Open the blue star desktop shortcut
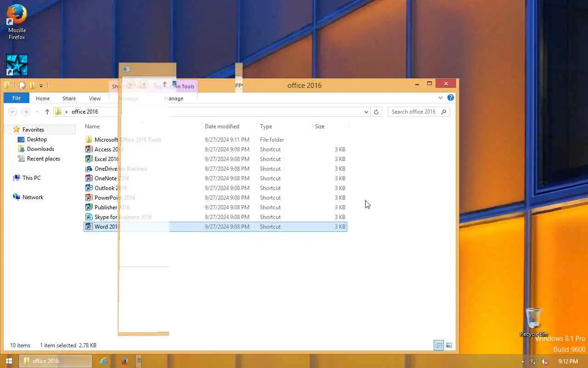The image size is (588, 368). 17,65
